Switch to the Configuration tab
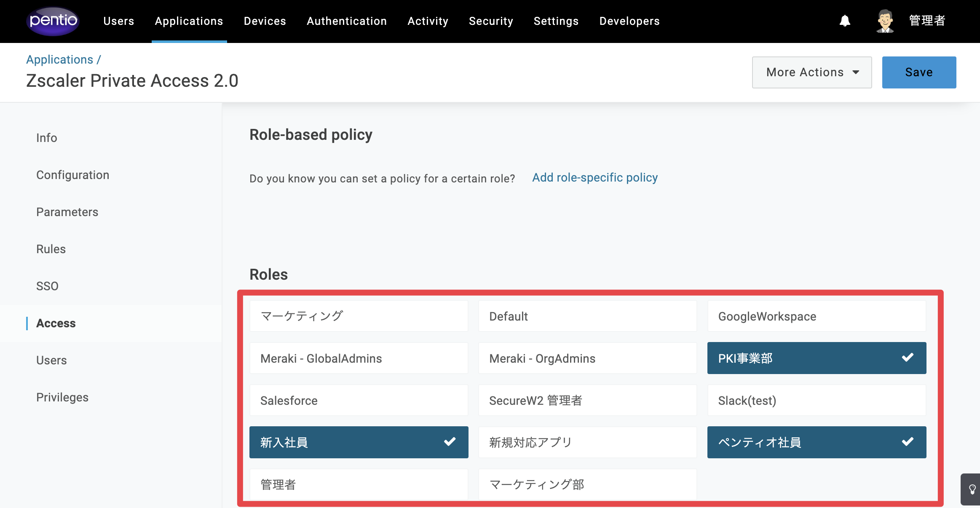This screenshot has height=508, width=980. 72,175
